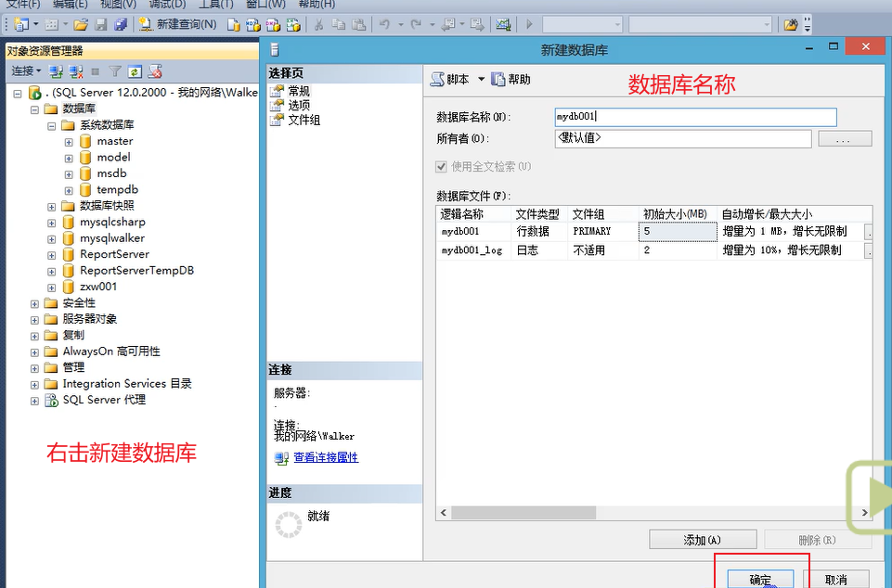Expand the 管理 folder node
The width and height of the screenshot is (892, 588).
coord(34,368)
